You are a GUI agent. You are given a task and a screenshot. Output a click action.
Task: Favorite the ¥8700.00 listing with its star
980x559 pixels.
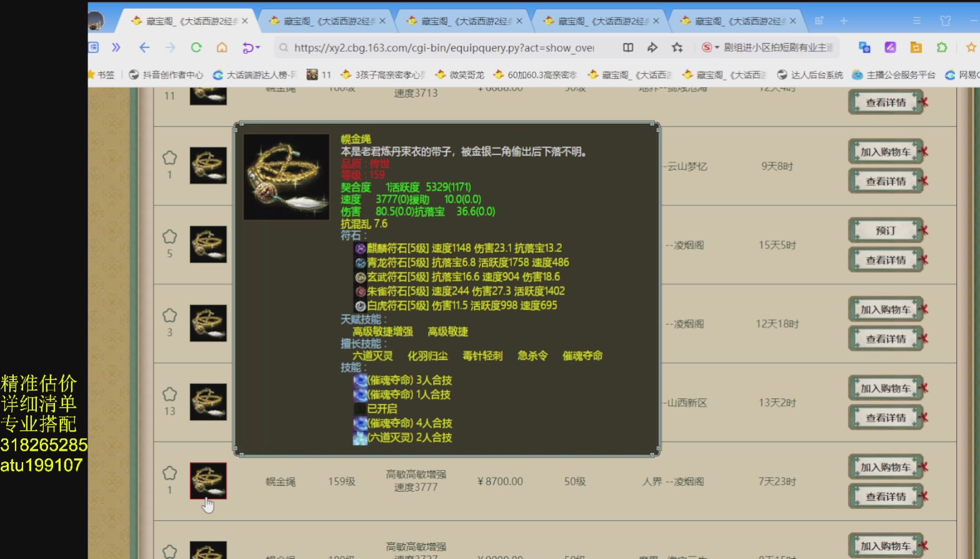pyautogui.click(x=169, y=473)
